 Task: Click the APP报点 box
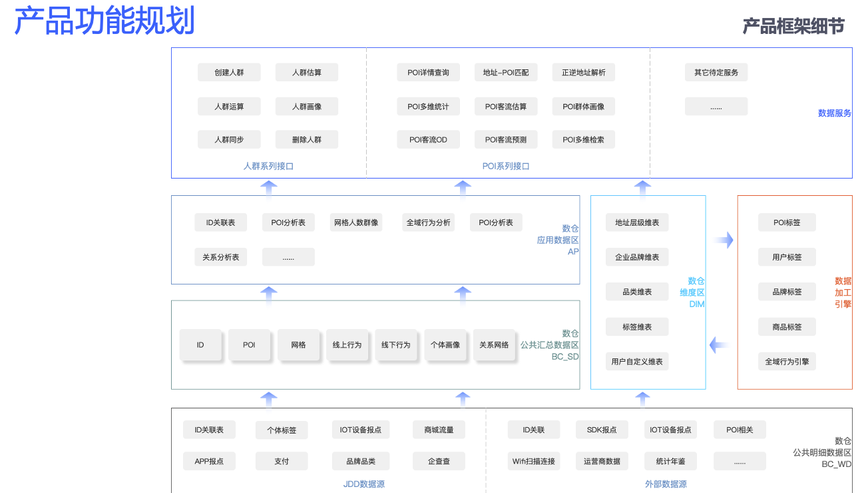pyautogui.click(x=209, y=461)
